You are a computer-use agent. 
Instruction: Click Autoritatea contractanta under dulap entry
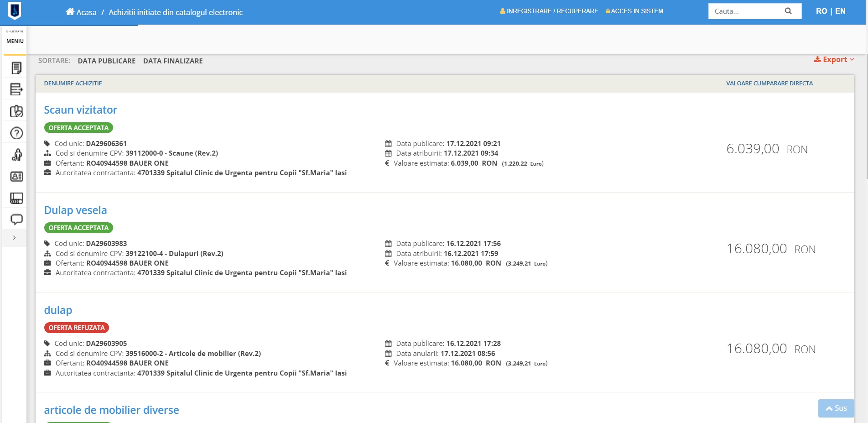click(201, 373)
